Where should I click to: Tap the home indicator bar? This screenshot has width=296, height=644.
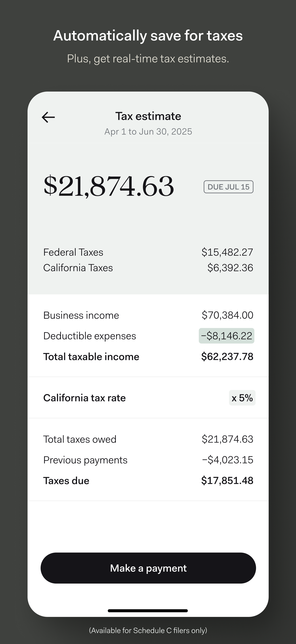click(x=148, y=611)
